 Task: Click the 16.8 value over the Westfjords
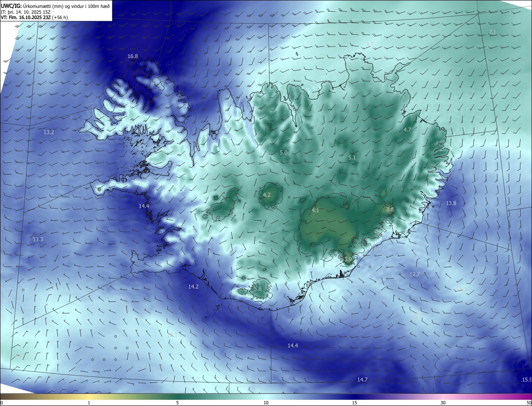click(133, 56)
